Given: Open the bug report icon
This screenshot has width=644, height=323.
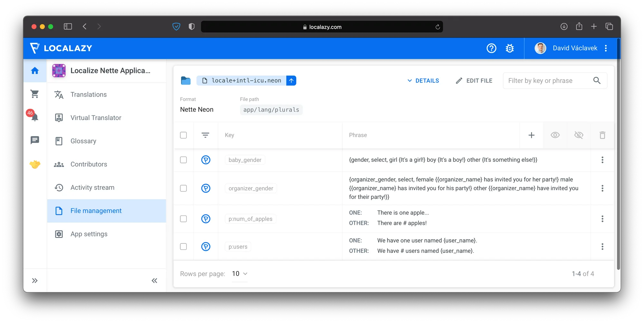Looking at the screenshot, I should click(509, 48).
